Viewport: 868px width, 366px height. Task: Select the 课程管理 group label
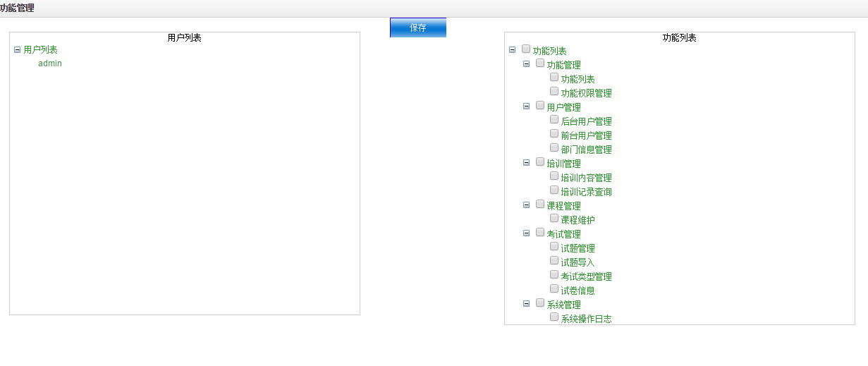point(564,206)
